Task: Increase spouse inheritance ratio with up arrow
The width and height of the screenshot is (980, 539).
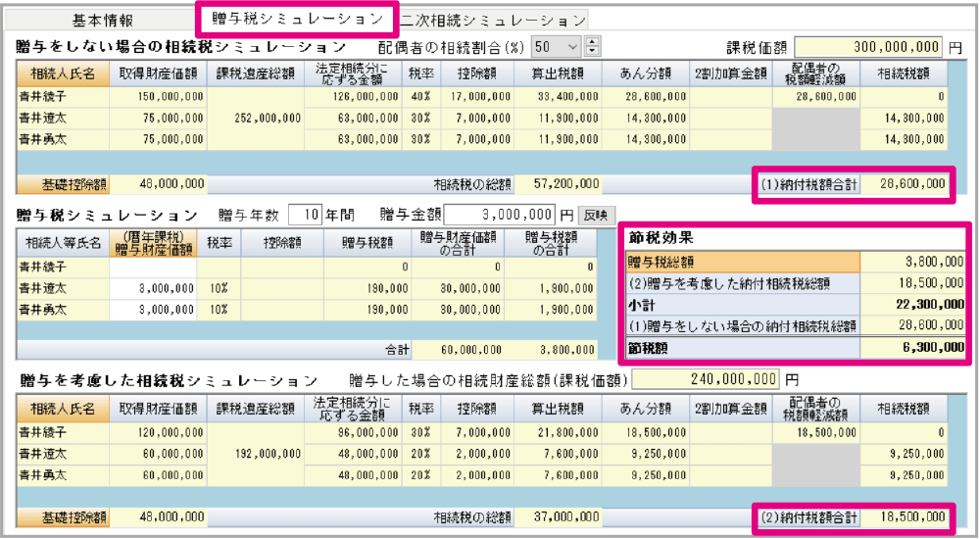Action: coord(591,42)
